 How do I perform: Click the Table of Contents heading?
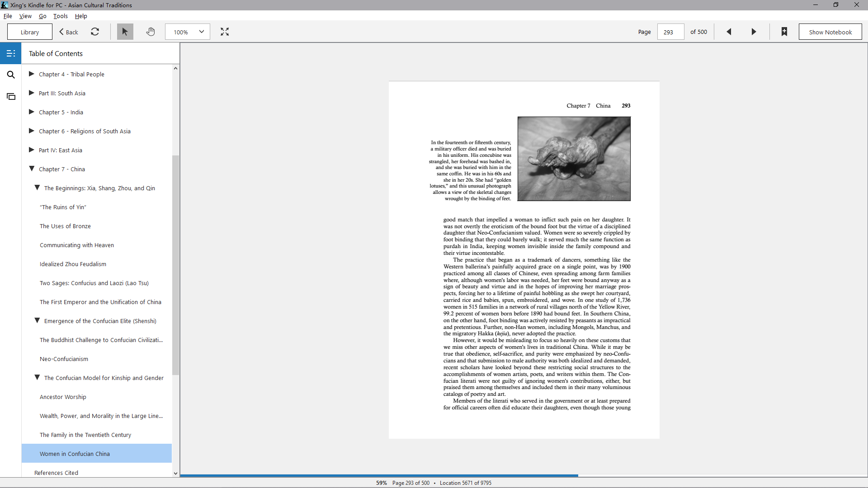(56, 53)
